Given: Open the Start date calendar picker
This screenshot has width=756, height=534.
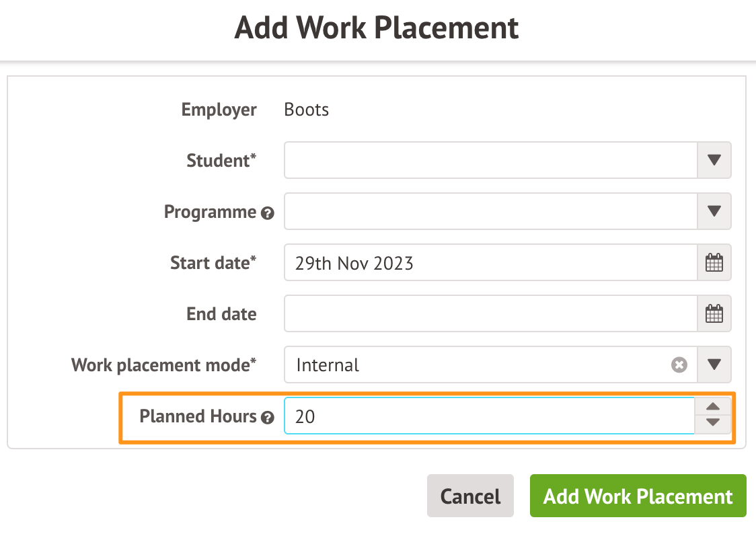Looking at the screenshot, I should (714, 262).
